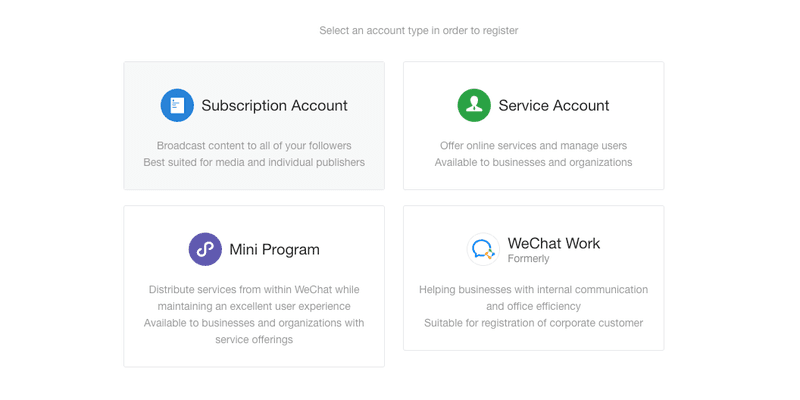800x400 pixels.
Task: Click the 'Formerly' subtitle under WeChat Work
Action: 528,259
